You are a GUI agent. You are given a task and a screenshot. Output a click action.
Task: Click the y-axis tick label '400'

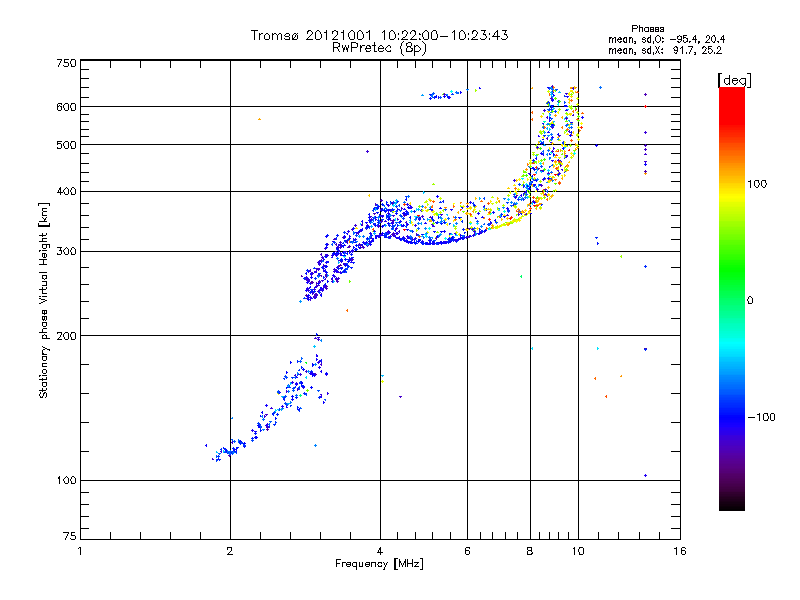(66, 191)
